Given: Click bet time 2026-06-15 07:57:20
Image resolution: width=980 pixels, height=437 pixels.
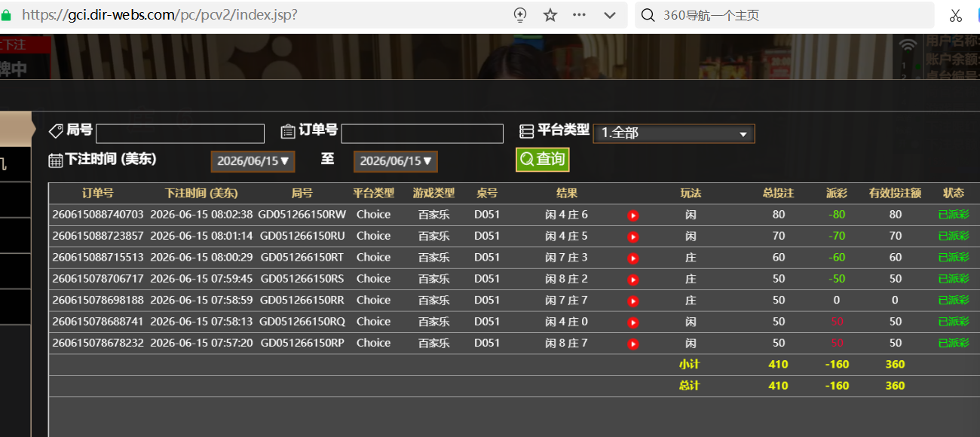Looking at the screenshot, I should (x=201, y=343).
